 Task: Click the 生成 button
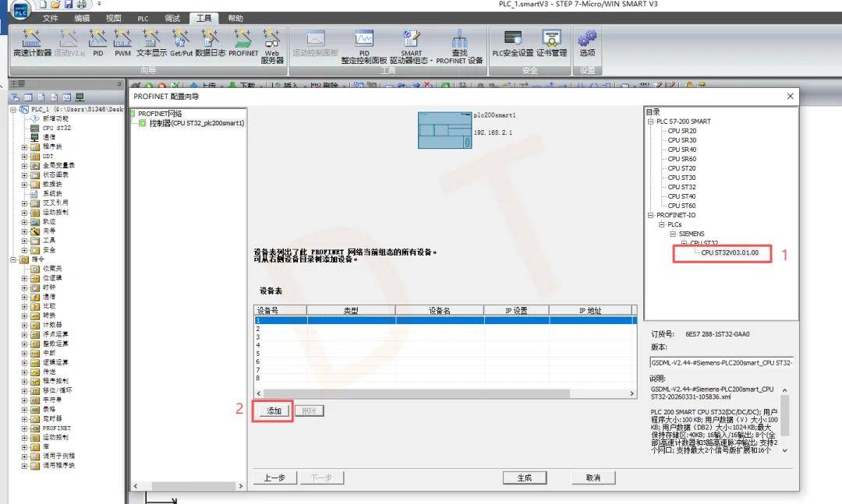coord(525,478)
